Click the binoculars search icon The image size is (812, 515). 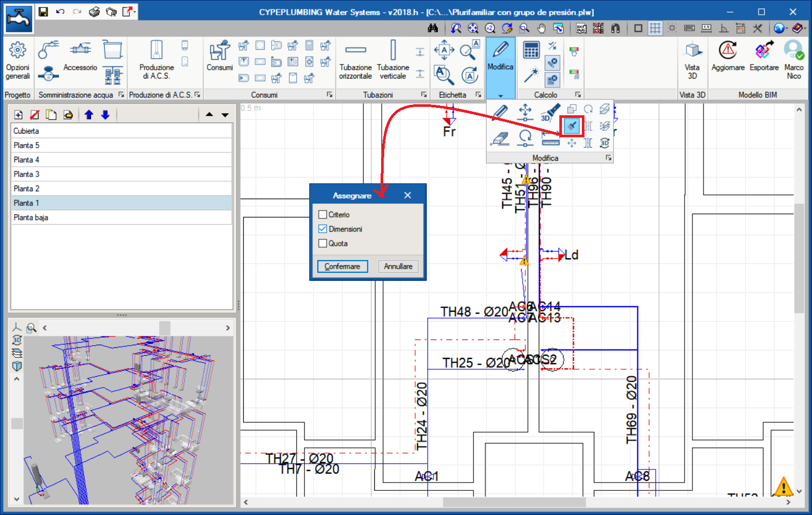[x=433, y=28]
